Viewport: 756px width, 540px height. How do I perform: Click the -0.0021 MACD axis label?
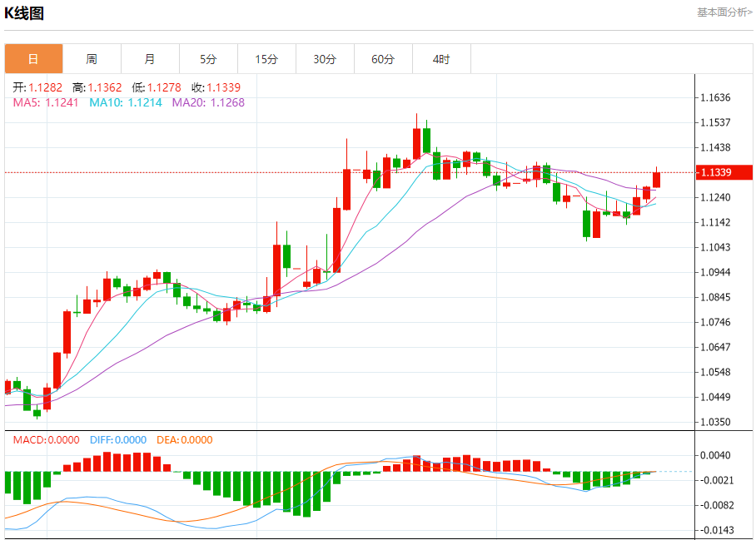(717, 480)
